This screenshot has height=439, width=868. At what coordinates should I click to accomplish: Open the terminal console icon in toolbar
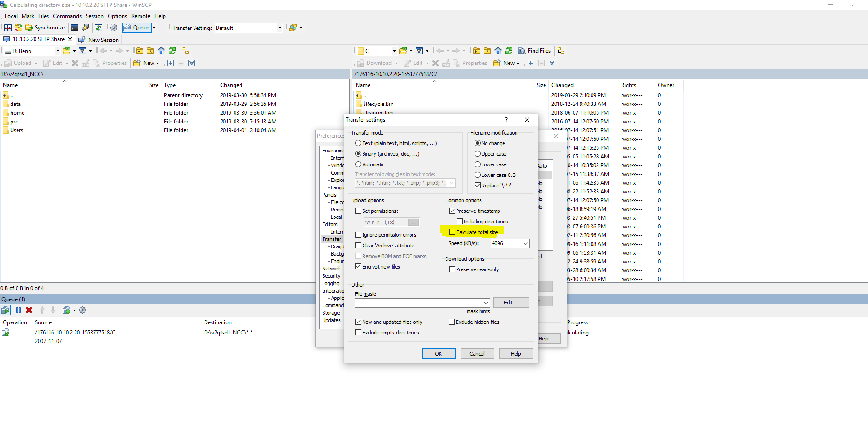point(75,28)
